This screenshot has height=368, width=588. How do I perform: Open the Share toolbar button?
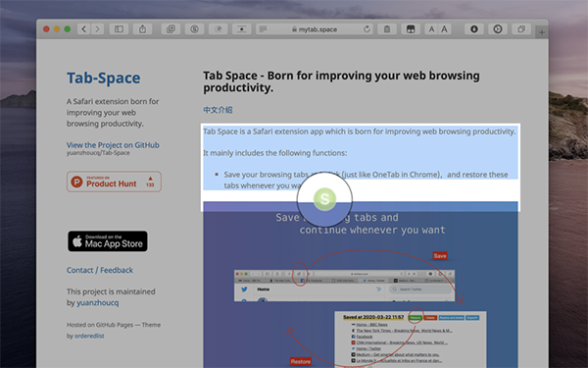(x=142, y=28)
